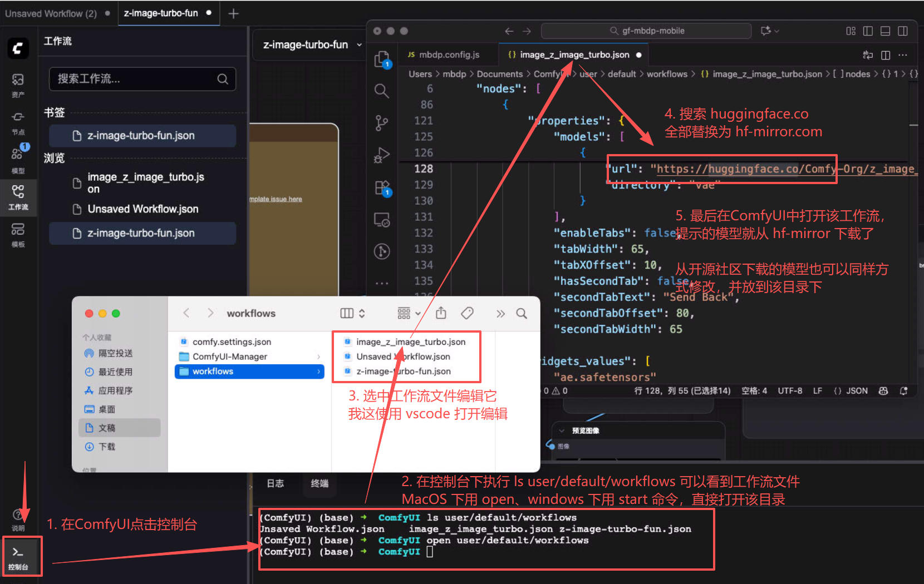Click the 搜索工作流 search field
Image resolution: width=924 pixels, height=584 pixels.
tap(136, 79)
